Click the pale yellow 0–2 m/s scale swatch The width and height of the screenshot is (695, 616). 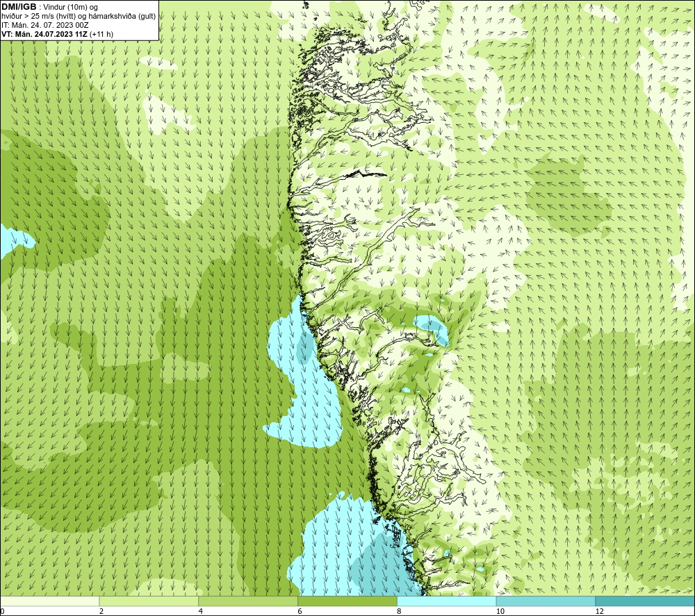click(49, 601)
